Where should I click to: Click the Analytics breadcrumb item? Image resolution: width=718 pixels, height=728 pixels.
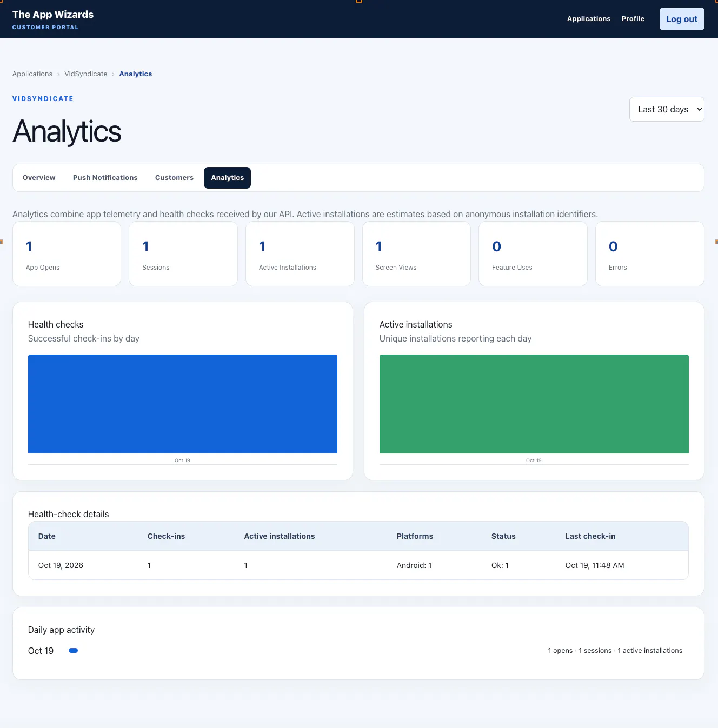(136, 74)
